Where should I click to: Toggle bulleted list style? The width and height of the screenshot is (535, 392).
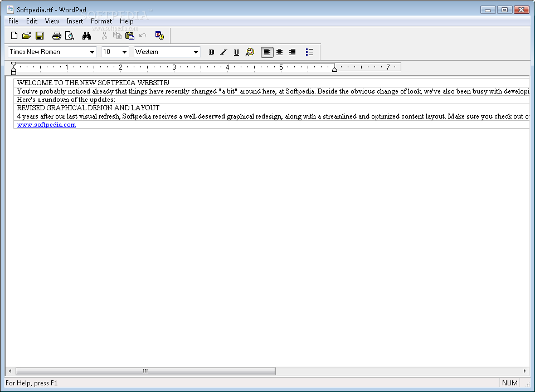[x=309, y=52]
